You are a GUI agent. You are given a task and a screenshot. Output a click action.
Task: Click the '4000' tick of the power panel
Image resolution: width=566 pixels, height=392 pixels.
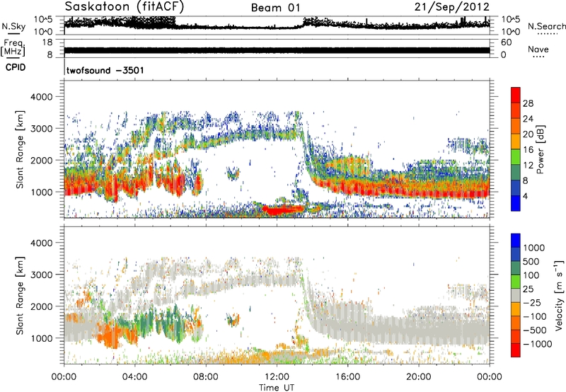pyautogui.click(x=41, y=97)
